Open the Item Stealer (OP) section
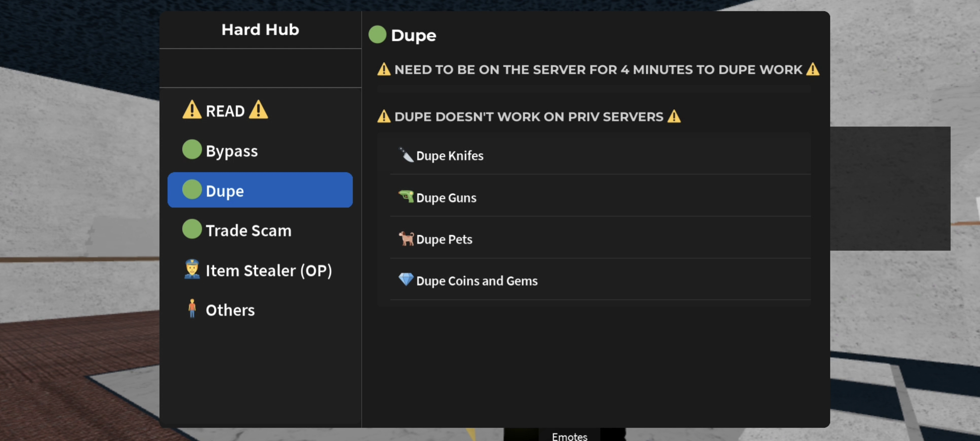The width and height of the screenshot is (980, 441). [x=268, y=270]
